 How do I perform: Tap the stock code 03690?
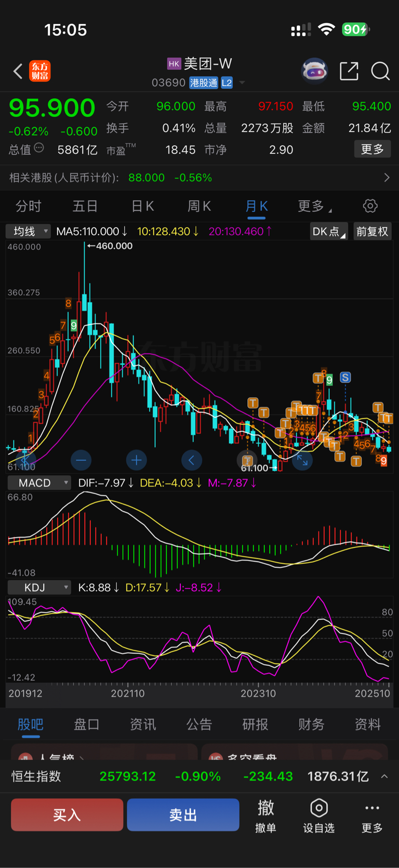168,83
